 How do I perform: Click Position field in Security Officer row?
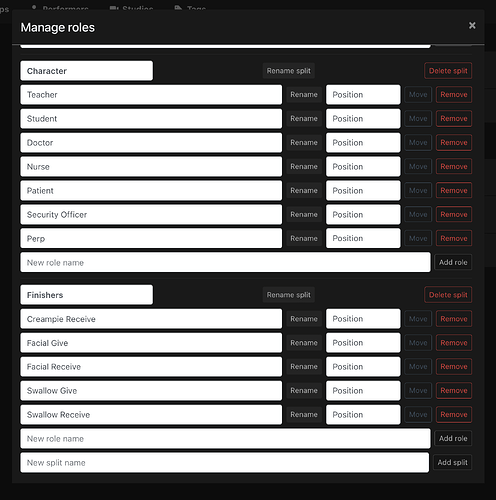tap(363, 215)
